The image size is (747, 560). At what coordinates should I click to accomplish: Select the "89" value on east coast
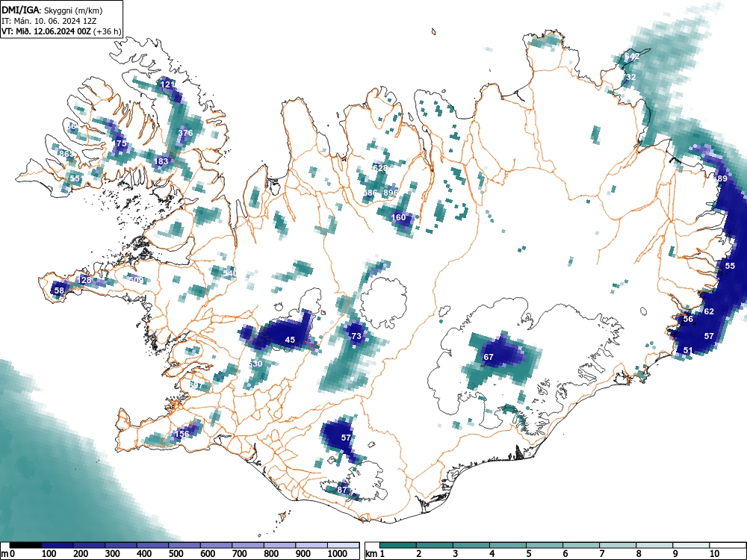tap(722, 178)
